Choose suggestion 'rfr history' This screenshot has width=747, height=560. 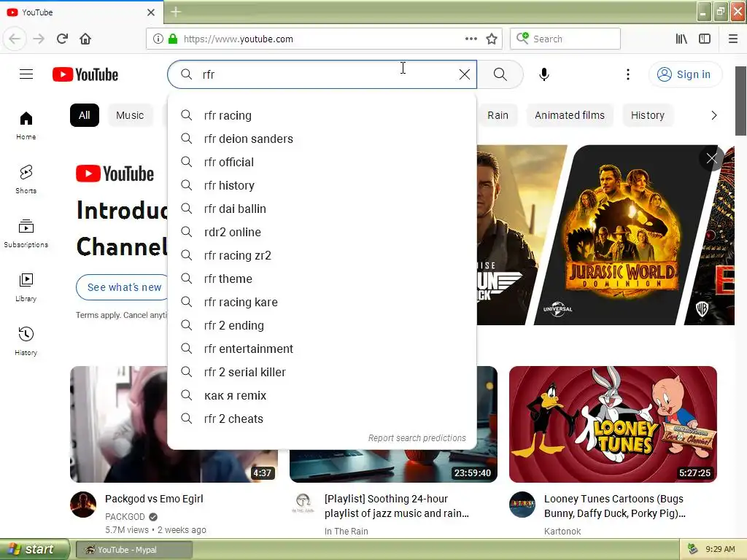pos(322,185)
